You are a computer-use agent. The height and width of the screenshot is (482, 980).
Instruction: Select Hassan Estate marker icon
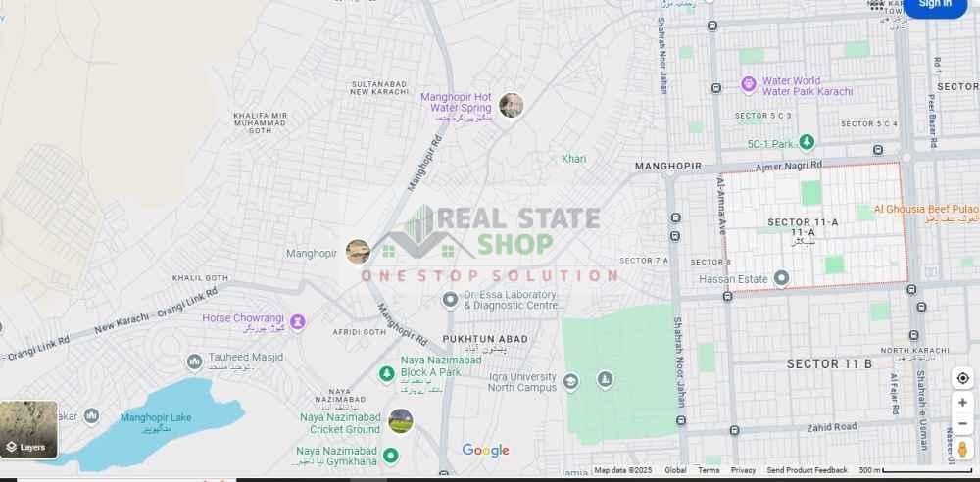tap(781, 278)
